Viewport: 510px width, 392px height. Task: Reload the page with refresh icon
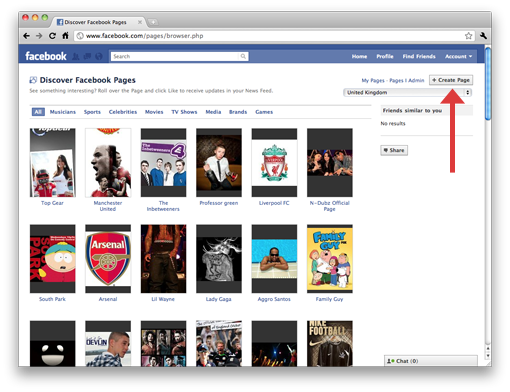pos(52,36)
